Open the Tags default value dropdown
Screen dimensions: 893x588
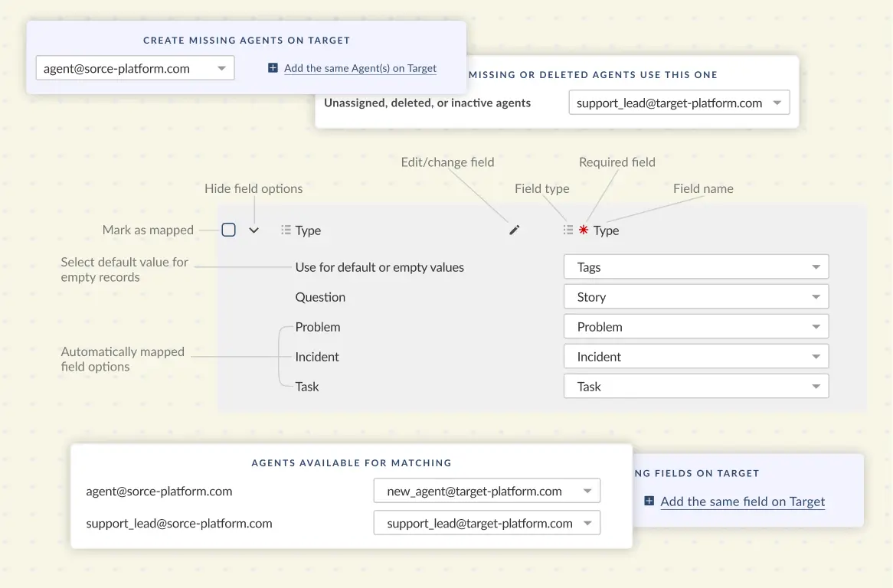696,267
